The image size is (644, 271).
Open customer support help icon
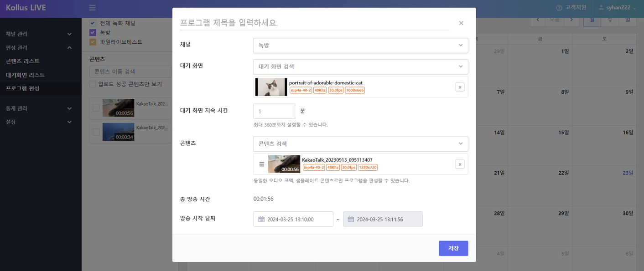tap(559, 8)
